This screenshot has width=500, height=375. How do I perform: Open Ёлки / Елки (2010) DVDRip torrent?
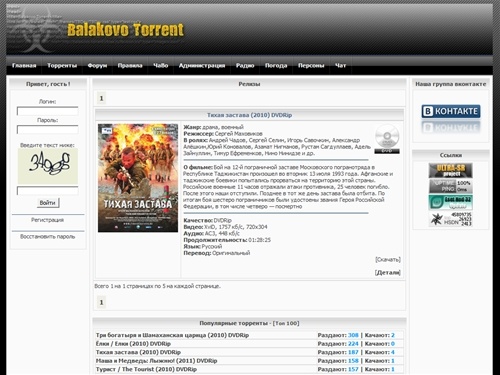(x=133, y=344)
